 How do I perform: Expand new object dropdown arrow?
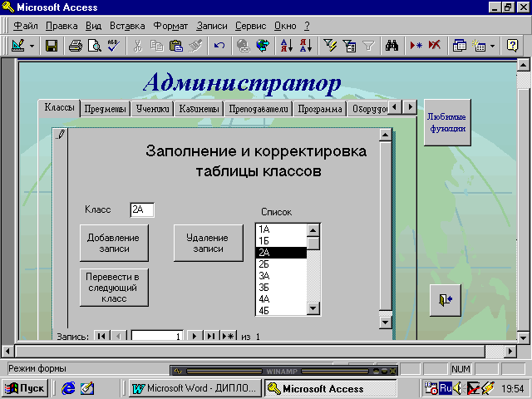click(x=492, y=46)
